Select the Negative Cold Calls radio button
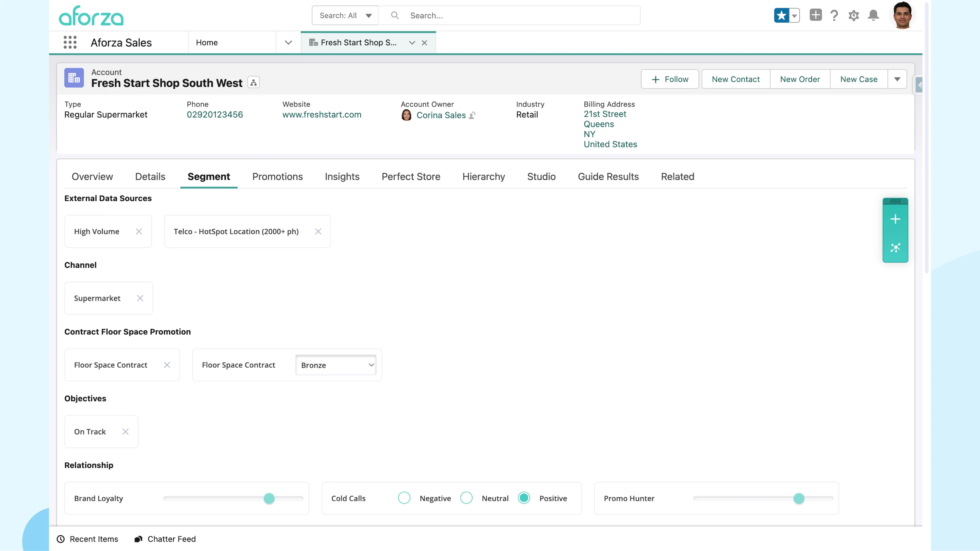 pyautogui.click(x=404, y=498)
